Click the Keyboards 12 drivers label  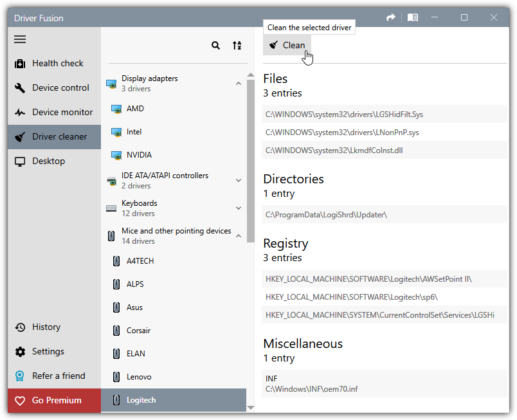point(139,208)
